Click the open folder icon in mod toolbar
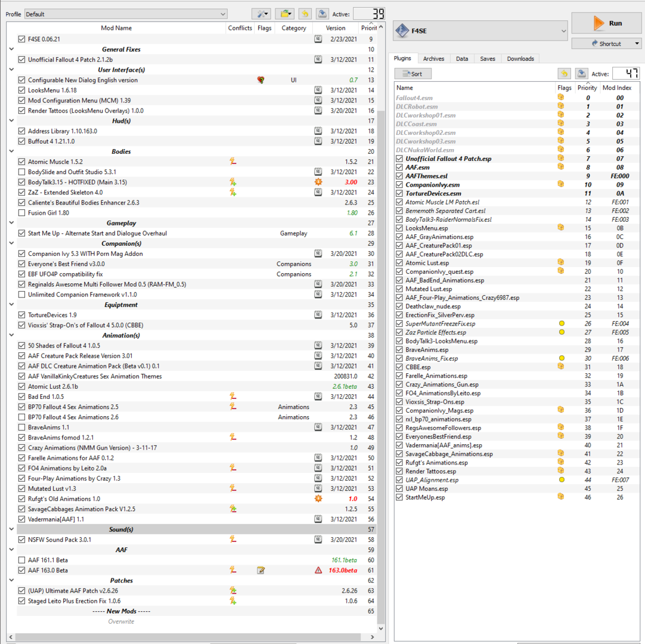Image resolution: width=645 pixels, height=644 pixels. 285,14
